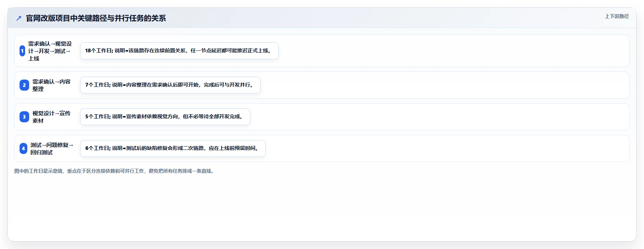Click the path label 需求确认→内容整理
This screenshot has height=249, width=644.
pyautogui.click(x=51, y=85)
